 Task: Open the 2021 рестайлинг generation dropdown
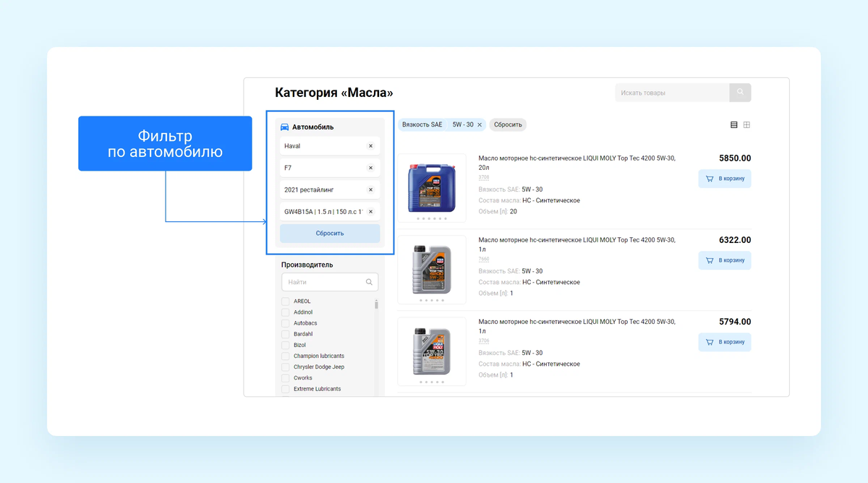pos(330,190)
